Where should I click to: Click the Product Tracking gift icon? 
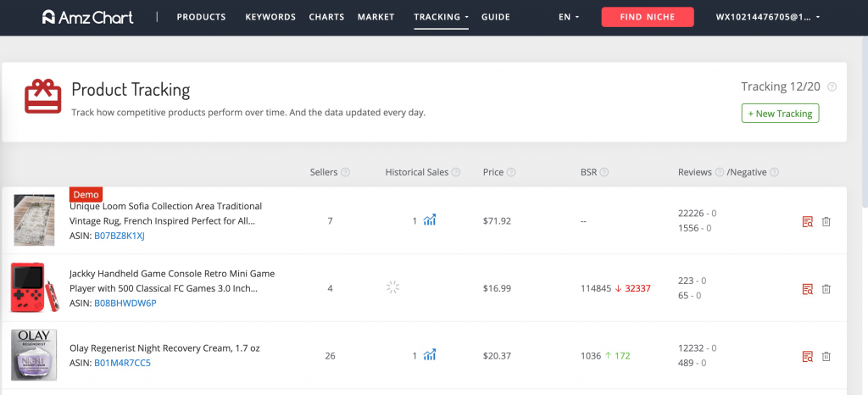42,97
